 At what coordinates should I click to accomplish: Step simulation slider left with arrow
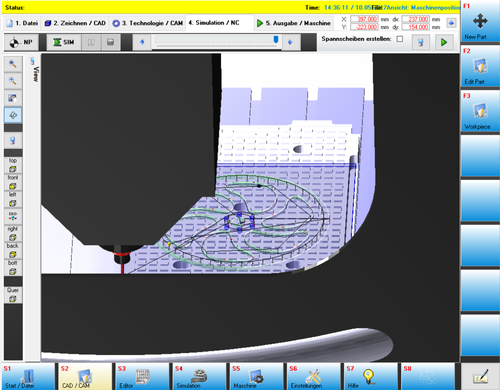(x=142, y=42)
